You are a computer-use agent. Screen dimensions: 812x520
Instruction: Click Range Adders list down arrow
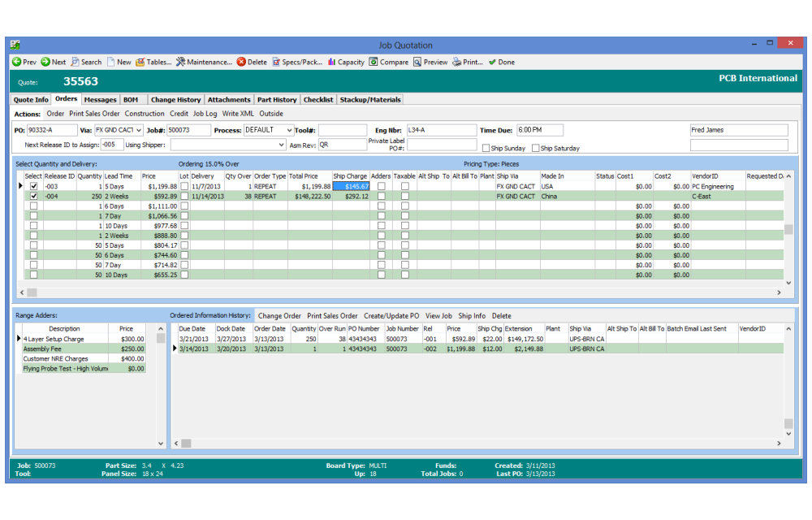[161, 444]
